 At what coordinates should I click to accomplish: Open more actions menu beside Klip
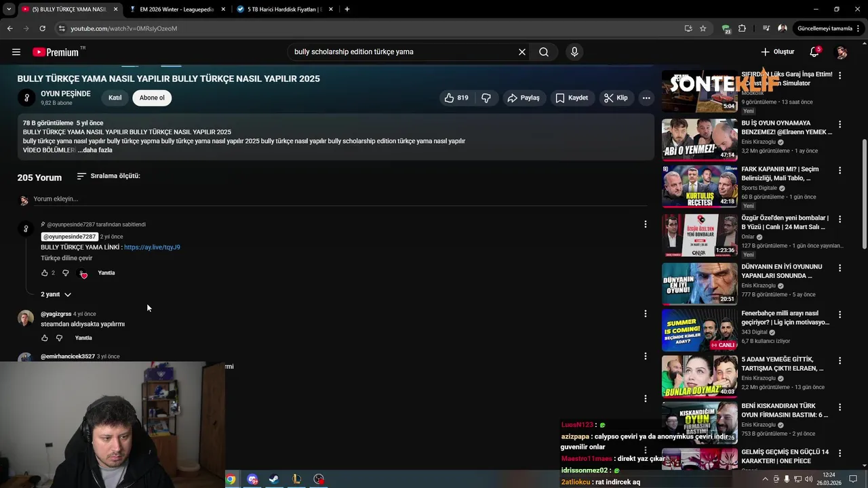[x=646, y=98]
